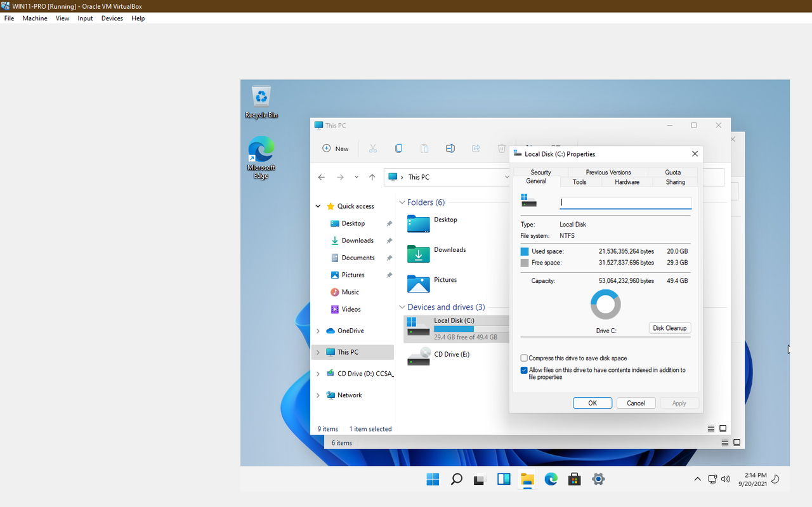This screenshot has width=812, height=507.
Task: Click the Paste clipboard icon in Explorer toolbar
Action: (424, 148)
